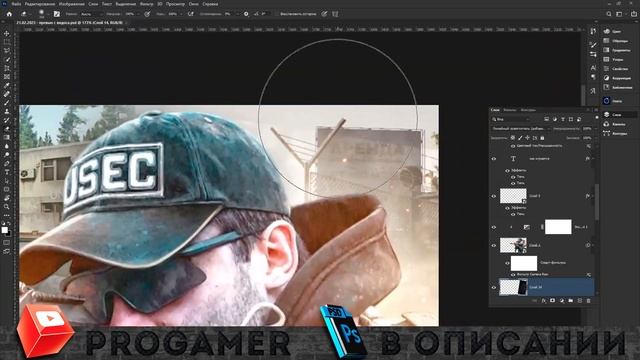
Task: Add layer style with fx icon
Action: (544, 301)
